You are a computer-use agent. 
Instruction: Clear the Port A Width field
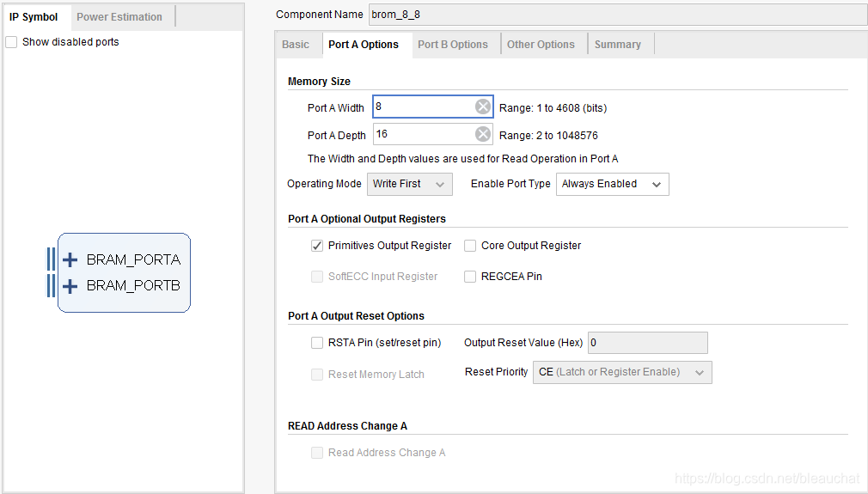[483, 107]
